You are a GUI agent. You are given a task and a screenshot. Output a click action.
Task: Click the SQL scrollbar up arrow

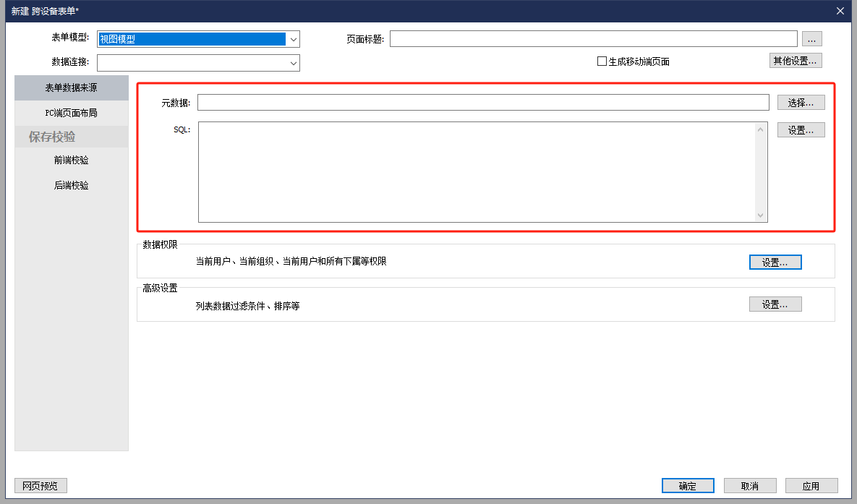[760, 129]
